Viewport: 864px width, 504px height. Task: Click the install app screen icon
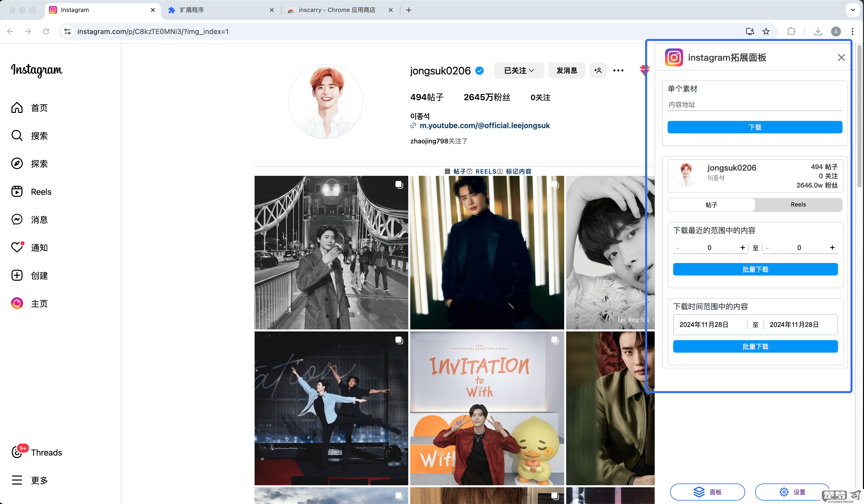pyautogui.click(x=750, y=31)
